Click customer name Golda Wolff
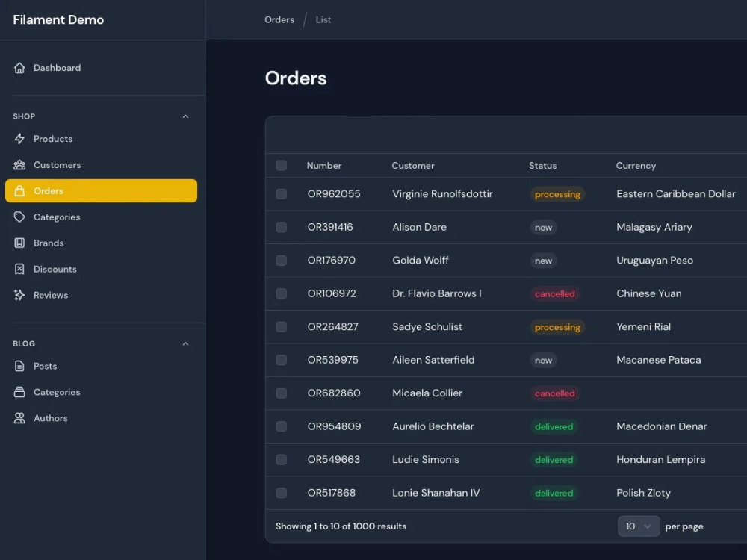The image size is (747, 560). 420,261
